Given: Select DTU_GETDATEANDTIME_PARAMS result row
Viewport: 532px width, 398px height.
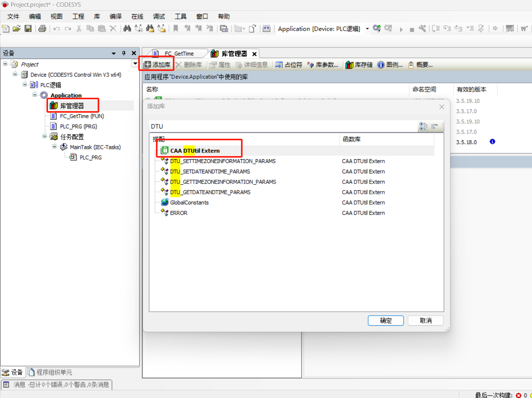Looking at the screenshot, I should coord(210,192).
